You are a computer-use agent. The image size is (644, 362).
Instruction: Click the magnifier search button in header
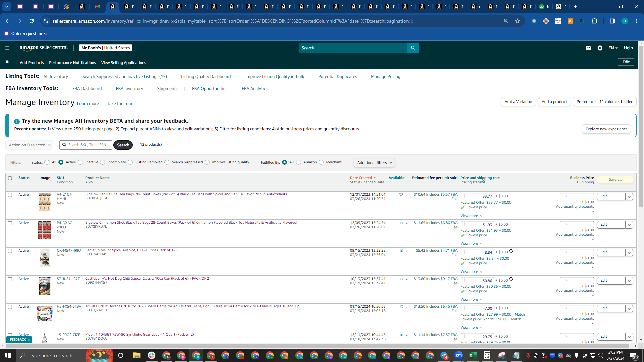[x=413, y=48]
